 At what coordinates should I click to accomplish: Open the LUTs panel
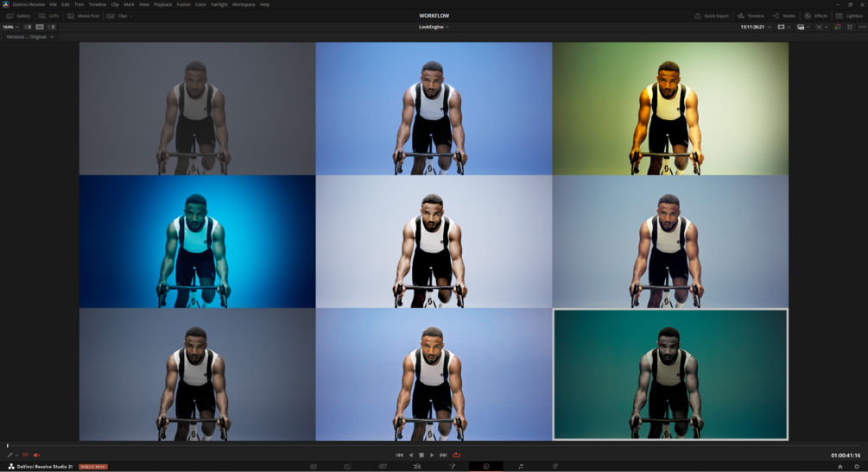point(48,16)
